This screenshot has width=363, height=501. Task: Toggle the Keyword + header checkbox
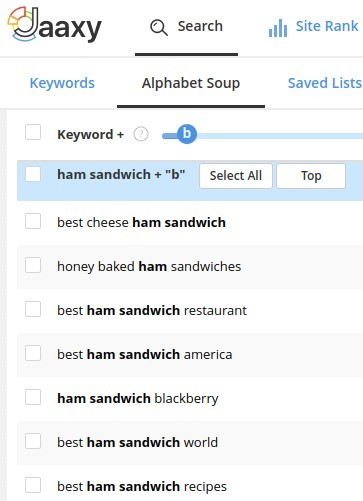[33, 132]
